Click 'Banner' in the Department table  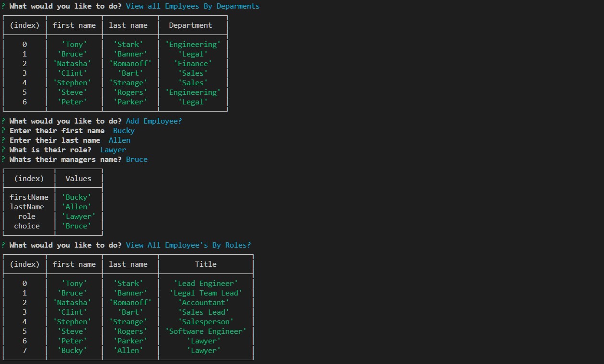tap(130, 54)
